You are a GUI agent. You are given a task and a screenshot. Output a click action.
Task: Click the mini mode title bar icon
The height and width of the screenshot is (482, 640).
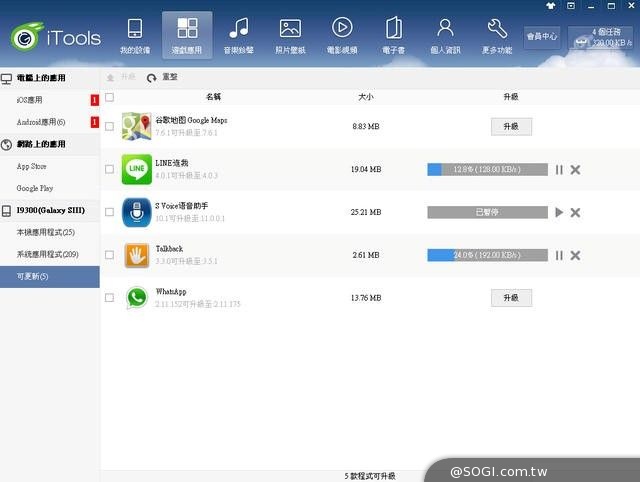point(571,6)
